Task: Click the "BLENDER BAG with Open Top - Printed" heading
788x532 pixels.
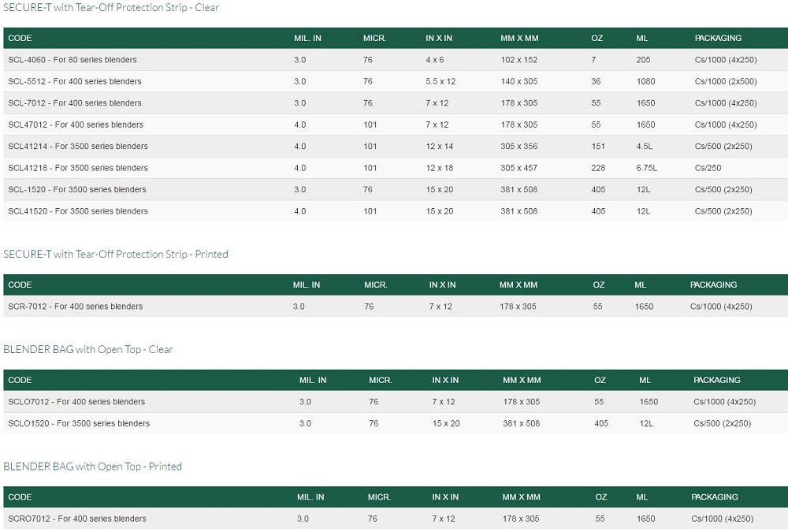Action: click(92, 466)
